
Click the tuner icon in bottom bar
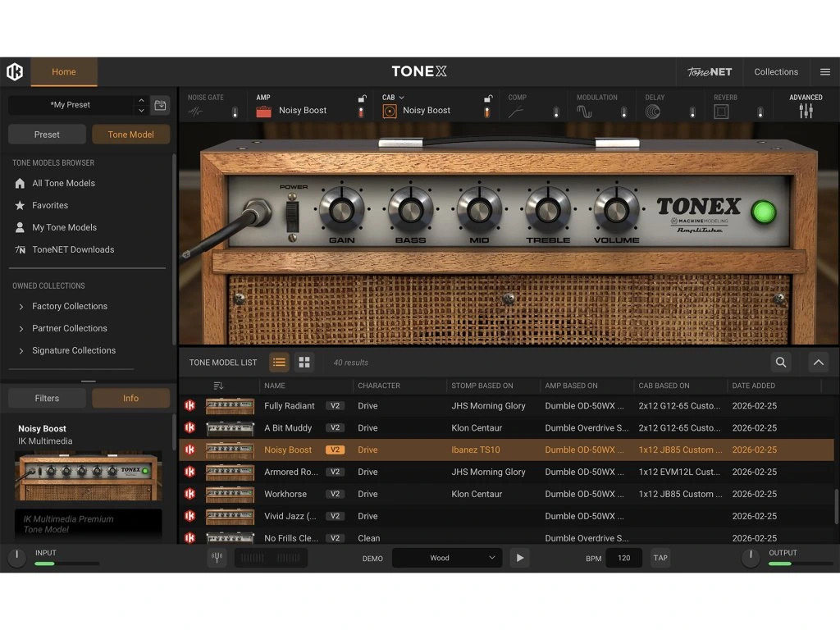pos(217,558)
